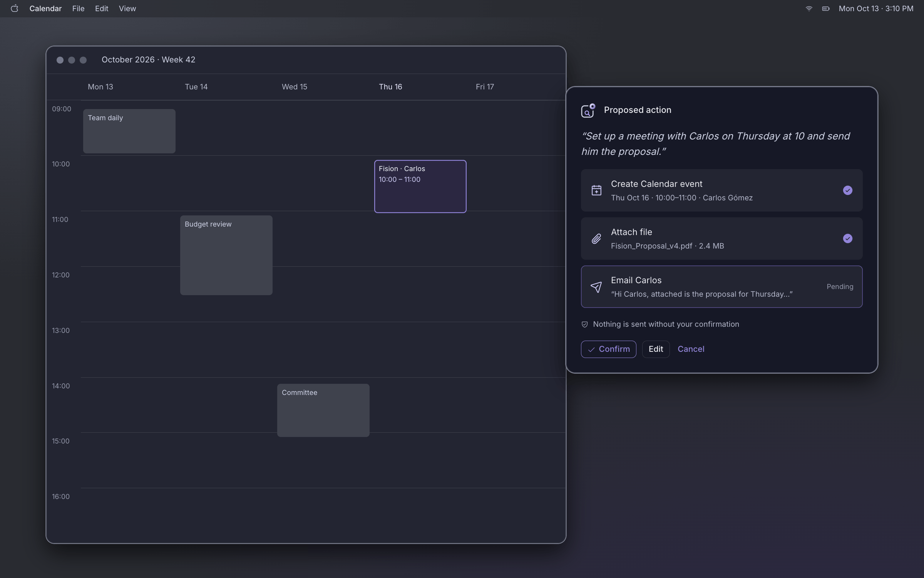924x578 pixels.
Task: Click the Proposed action heading
Action: point(637,110)
